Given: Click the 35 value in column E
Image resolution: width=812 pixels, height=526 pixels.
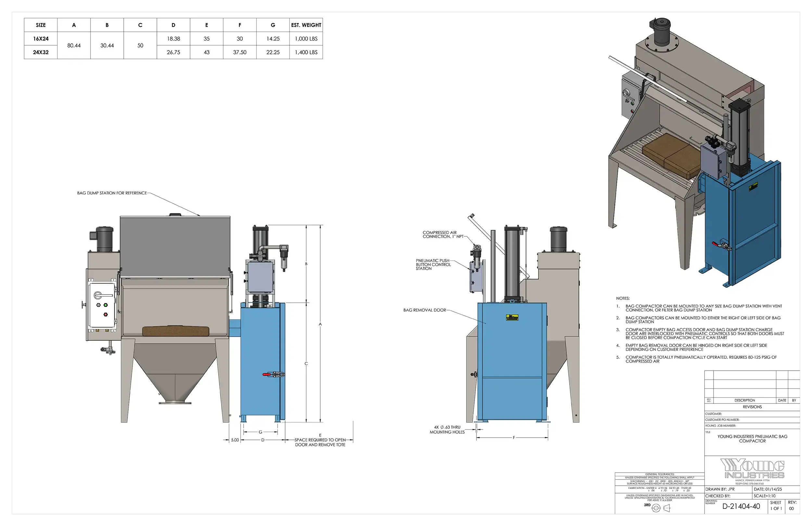Looking at the screenshot, I should pos(207,39).
